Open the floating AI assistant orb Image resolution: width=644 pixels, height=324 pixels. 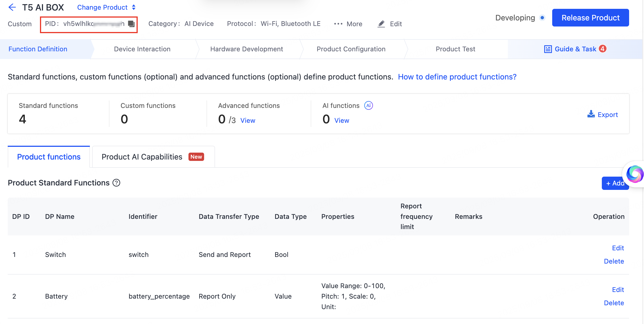tap(635, 174)
